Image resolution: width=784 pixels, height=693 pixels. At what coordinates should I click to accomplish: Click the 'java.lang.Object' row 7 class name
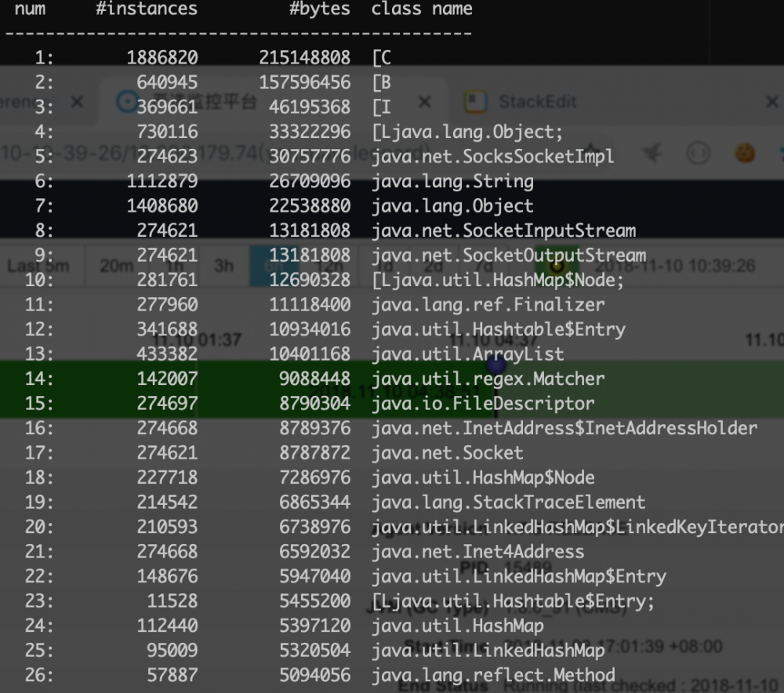point(452,206)
